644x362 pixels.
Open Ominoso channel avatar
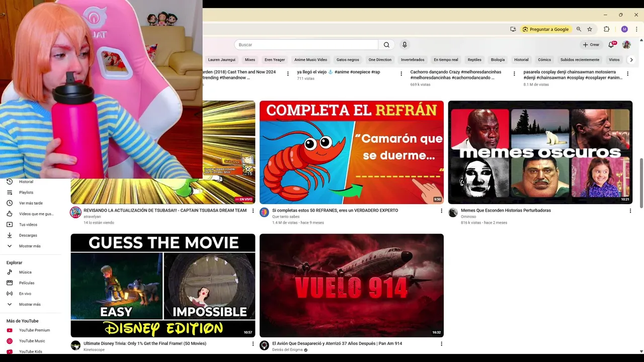[x=453, y=212]
